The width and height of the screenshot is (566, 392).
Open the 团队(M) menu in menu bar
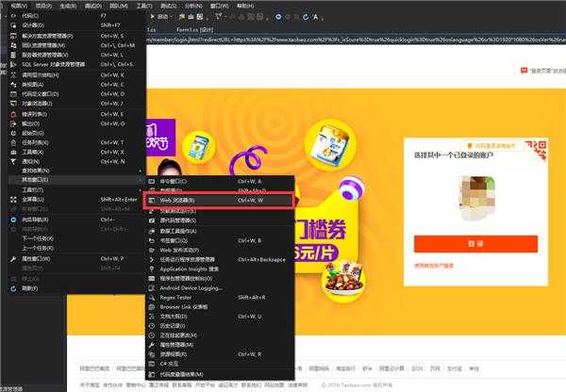click(x=119, y=6)
